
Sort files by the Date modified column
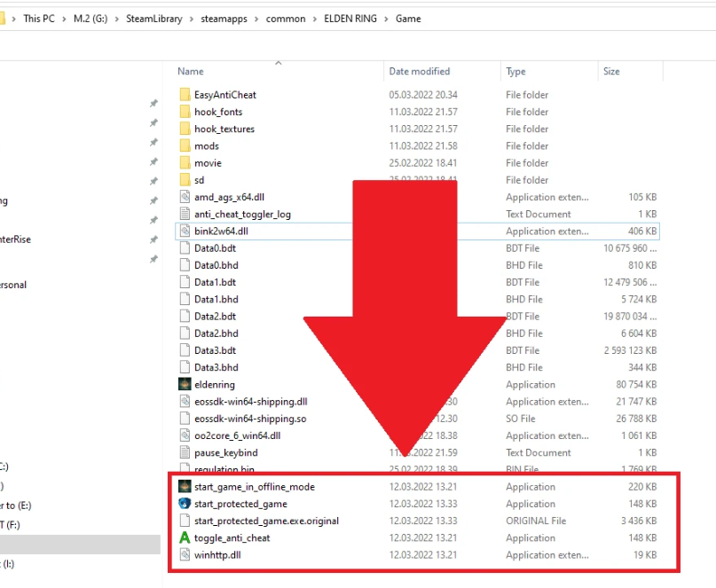coord(419,72)
